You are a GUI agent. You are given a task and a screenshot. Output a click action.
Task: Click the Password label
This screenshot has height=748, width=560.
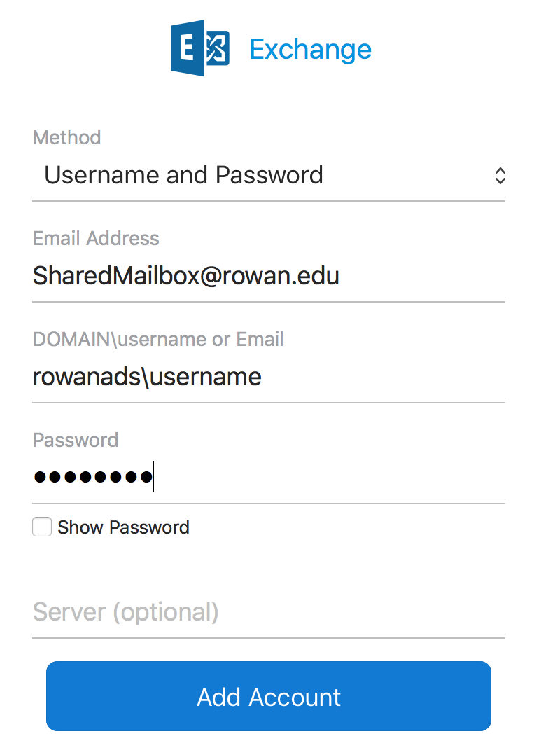76,440
